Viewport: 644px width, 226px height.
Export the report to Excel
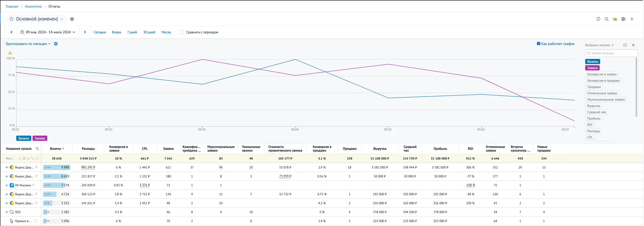[623, 19]
